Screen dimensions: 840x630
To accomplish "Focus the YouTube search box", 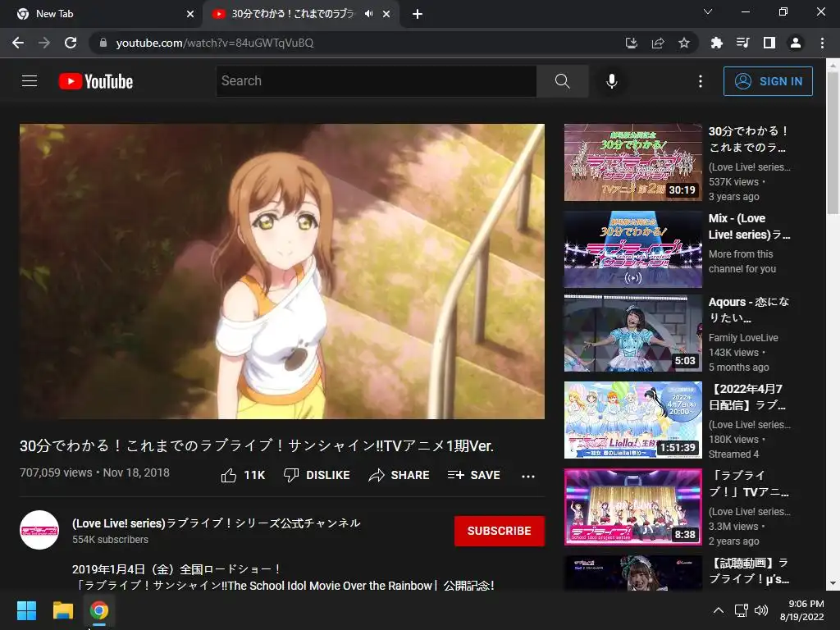I will click(x=376, y=81).
